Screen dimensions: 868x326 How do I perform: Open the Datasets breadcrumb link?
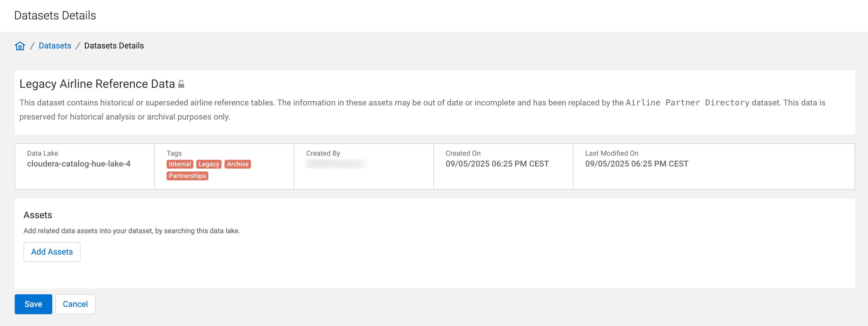(55, 46)
